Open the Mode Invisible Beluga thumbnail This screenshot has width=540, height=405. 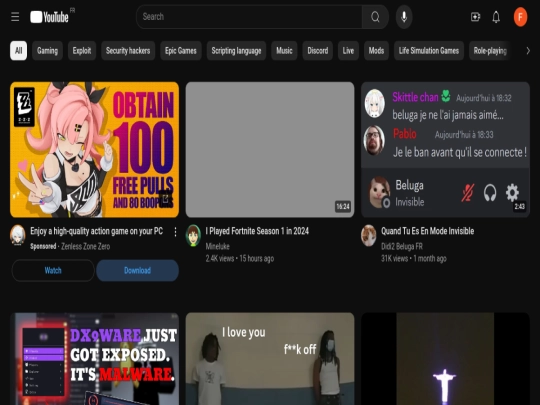[x=445, y=149]
